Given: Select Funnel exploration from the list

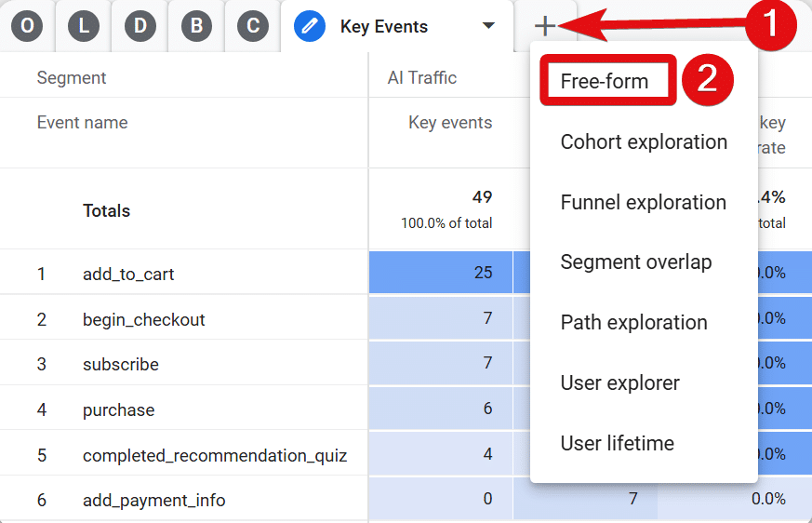Looking at the screenshot, I should coord(643,202).
